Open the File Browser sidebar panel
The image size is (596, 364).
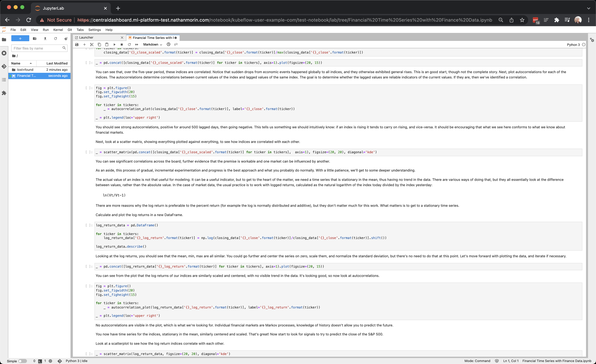[4, 39]
